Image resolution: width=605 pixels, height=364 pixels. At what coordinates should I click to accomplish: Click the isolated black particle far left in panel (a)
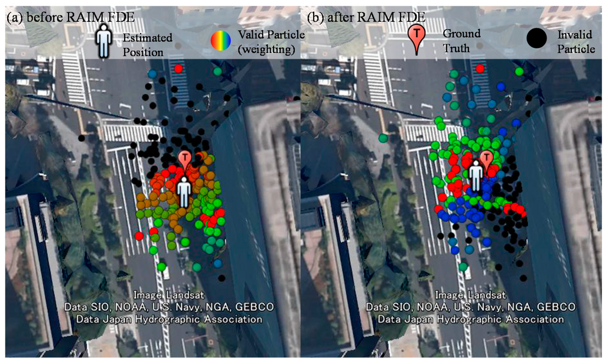click(82, 138)
